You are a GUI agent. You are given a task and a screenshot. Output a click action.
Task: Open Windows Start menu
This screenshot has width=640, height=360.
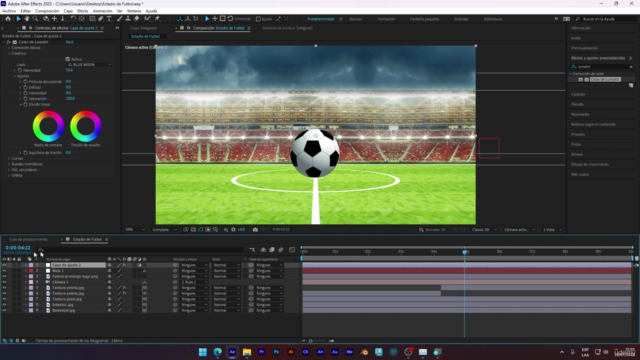[202, 352]
